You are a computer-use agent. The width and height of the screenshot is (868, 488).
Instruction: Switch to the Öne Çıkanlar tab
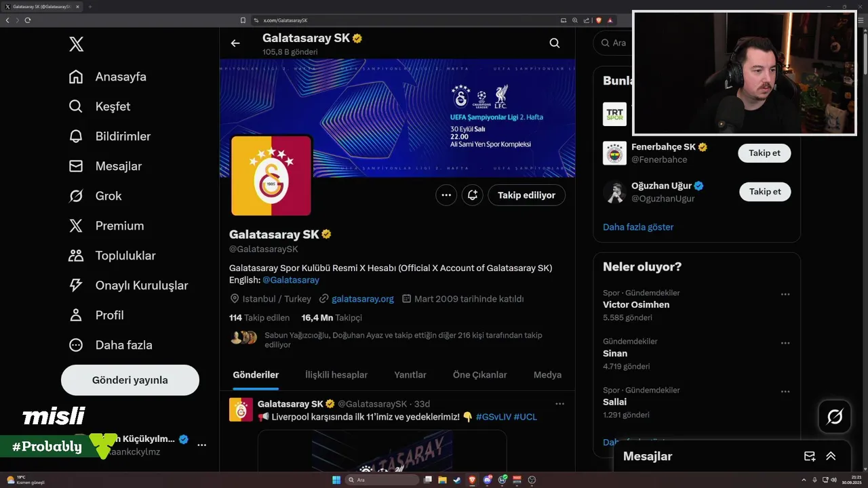coord(480,375)
